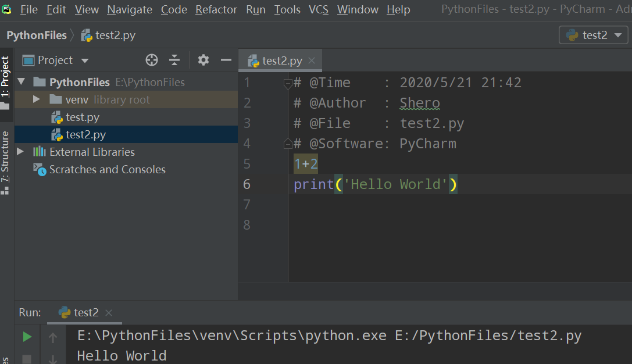The width and height of the screenshot is (632, 364).
Task: Collapse comment block fold marker on line 1
Action: pos(288,84)
